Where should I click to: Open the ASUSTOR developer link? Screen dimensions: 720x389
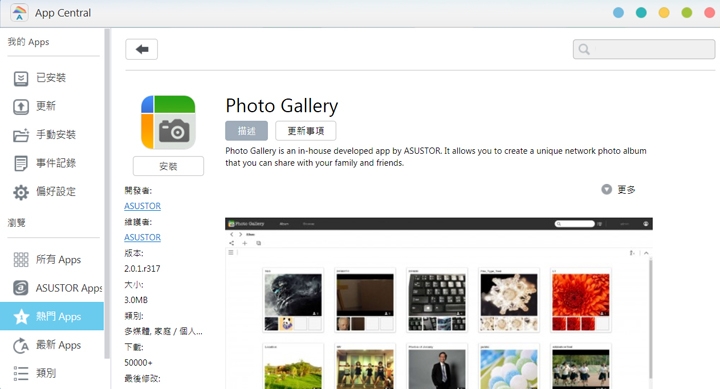[x=142, y=206]
